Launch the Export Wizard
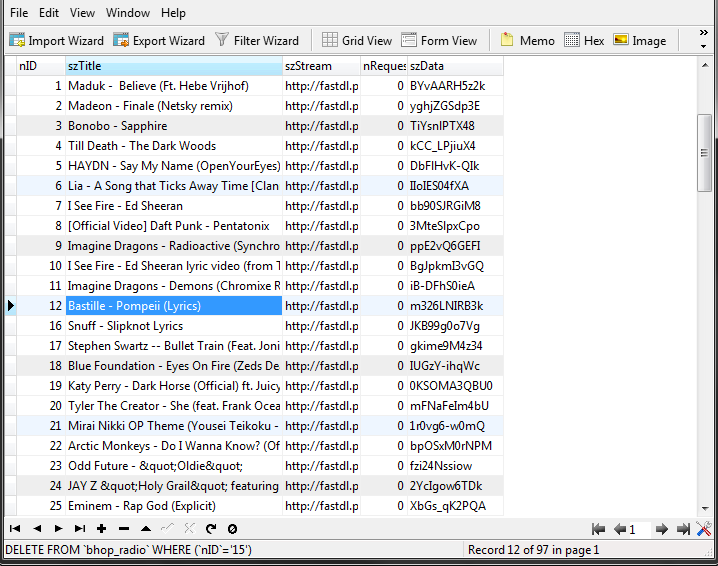718x566 pixels. pyautogui.click(x=159, y=41)
